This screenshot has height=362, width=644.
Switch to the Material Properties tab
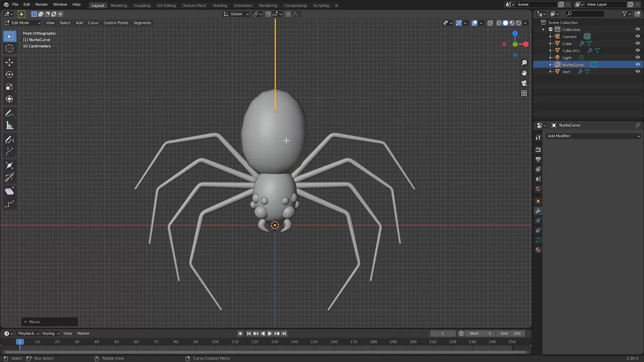[x=538, y=249]
